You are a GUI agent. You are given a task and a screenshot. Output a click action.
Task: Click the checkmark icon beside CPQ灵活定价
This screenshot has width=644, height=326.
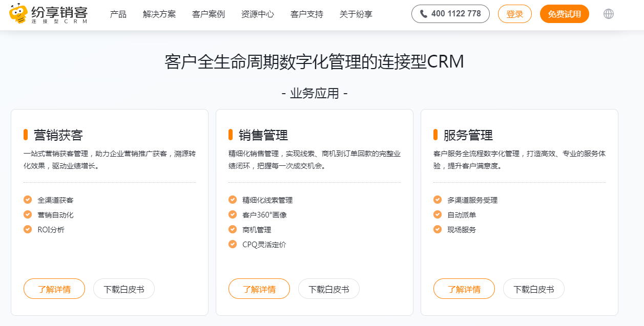click(232, 244)
